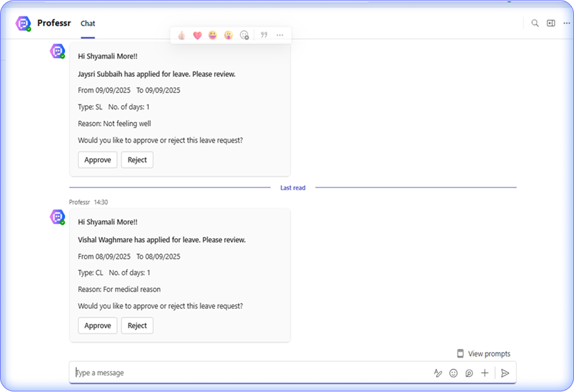Image resolution: width=574 pixels, height=392 pixels.
Task: Approve Vishal Waghmare's leave request
Action: pyautogui.click(x=98, y=326)
